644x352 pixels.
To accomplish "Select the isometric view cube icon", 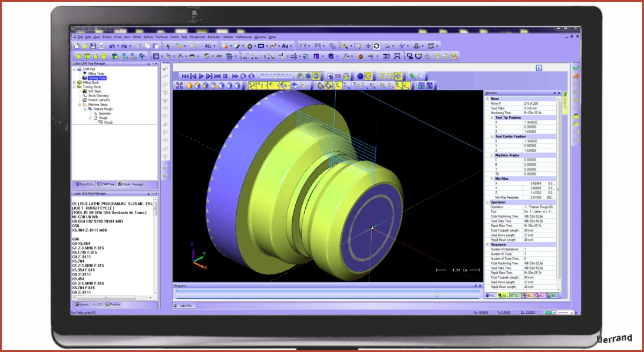I will point(189,85).
